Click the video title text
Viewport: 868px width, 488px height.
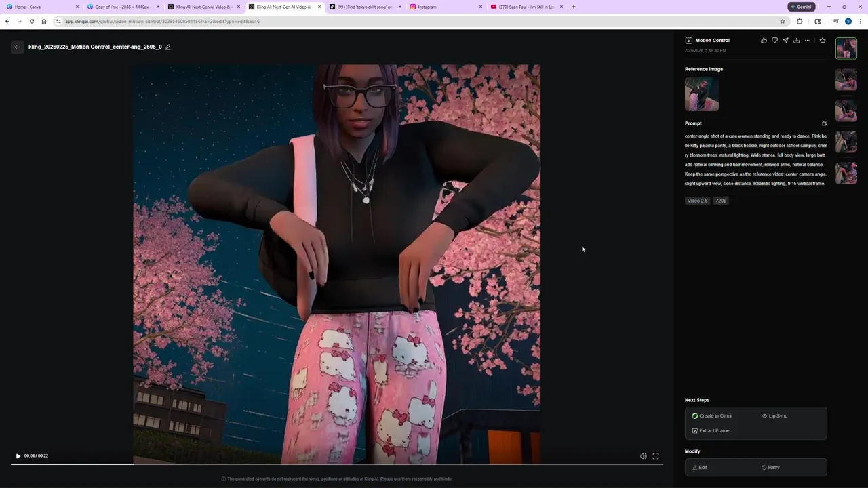(x=95, y=47)
